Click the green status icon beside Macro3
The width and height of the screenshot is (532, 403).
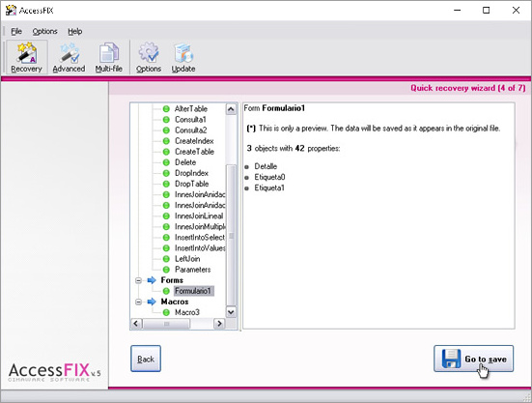[x=166, y=312]
